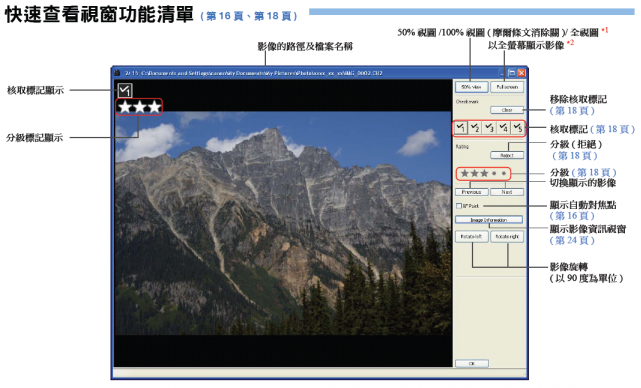Click the window title bar file path
641x388 pixels.
coord(262,73)
